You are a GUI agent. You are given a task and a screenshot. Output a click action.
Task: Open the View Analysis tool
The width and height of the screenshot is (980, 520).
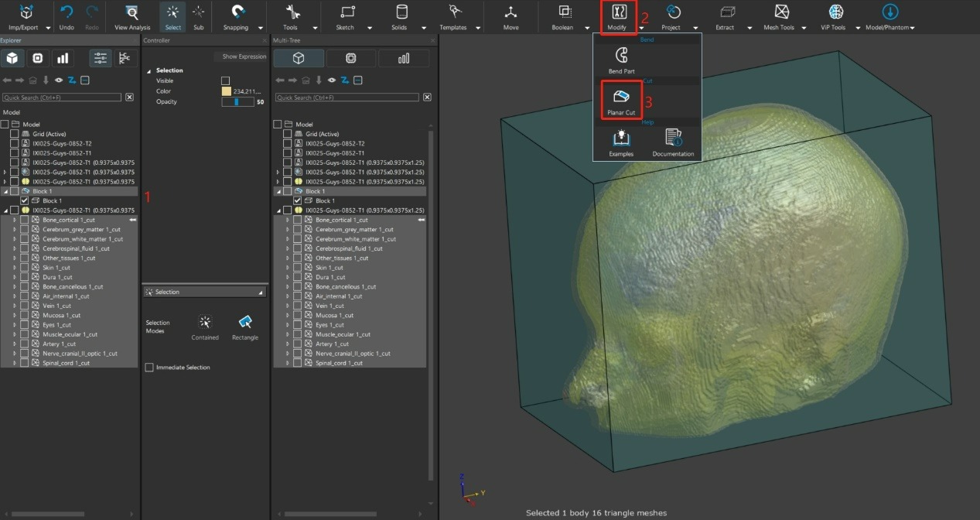132,13
